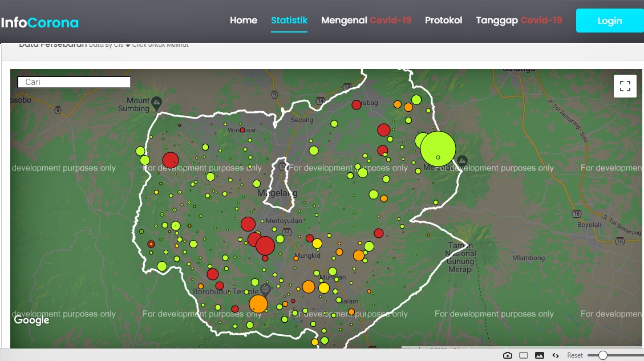The height and width of the screenshot is (361, 644).
Task: Click large orange circle below Borobudur Temple
Action: [x=258, y=304]
